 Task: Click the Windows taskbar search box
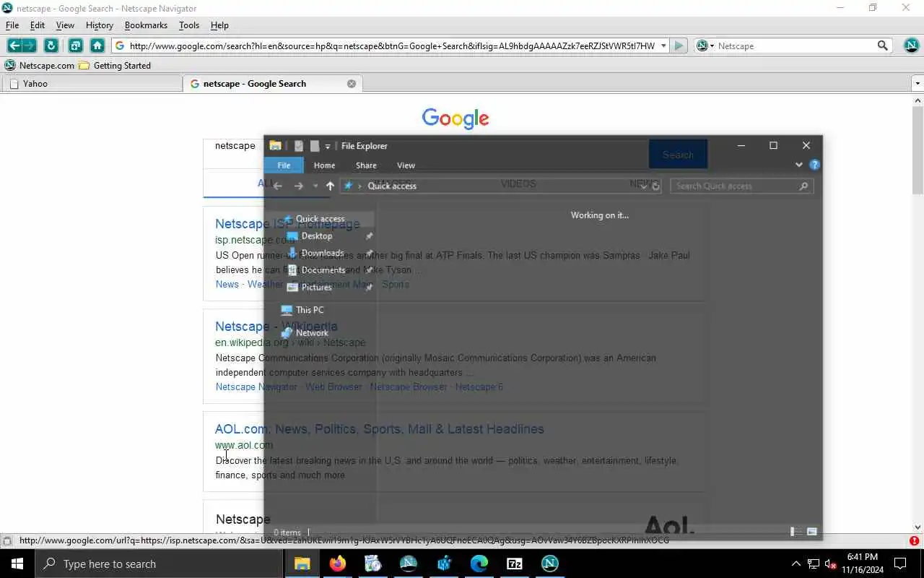coord(159,564)
